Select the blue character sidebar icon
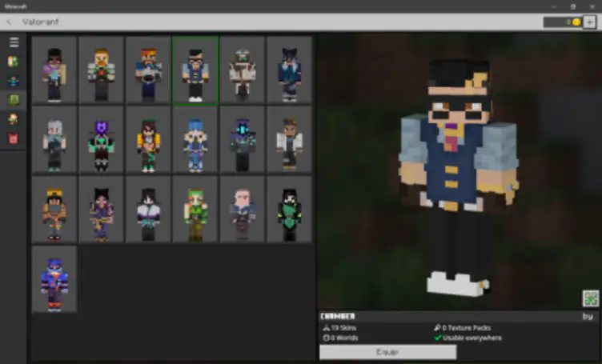602x364 pixels. tap(13, 81)
